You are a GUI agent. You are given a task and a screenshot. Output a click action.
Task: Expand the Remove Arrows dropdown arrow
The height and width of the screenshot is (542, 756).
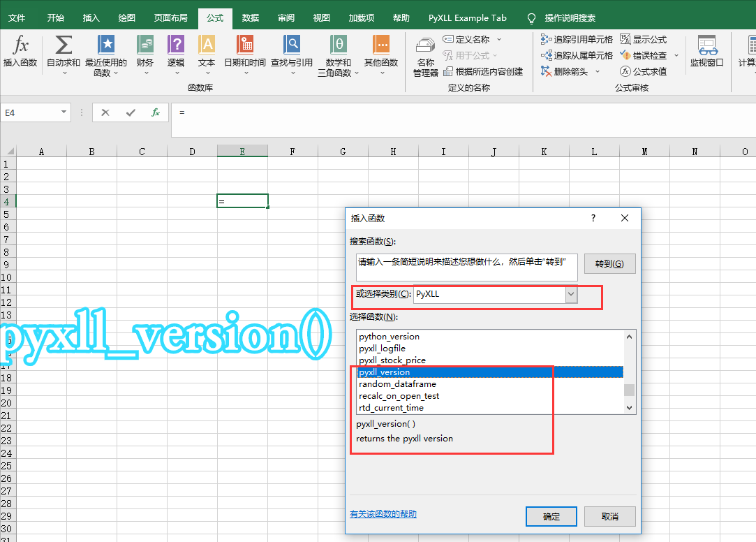point(598,71)
